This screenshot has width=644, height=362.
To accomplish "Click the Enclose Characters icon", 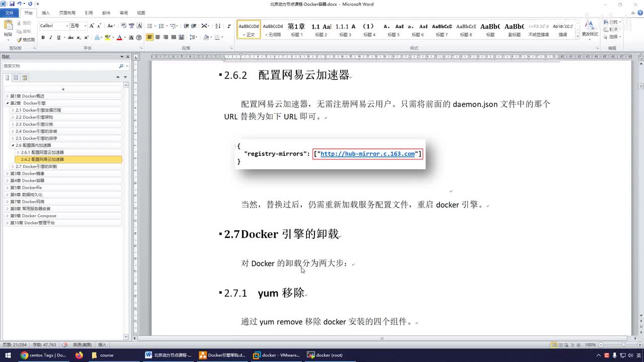I will point(139,37).
